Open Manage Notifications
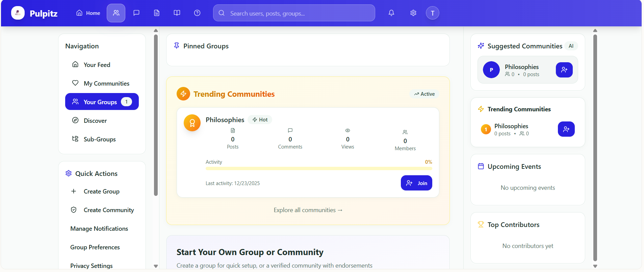644x272 pixels. (x=99, y=229)
